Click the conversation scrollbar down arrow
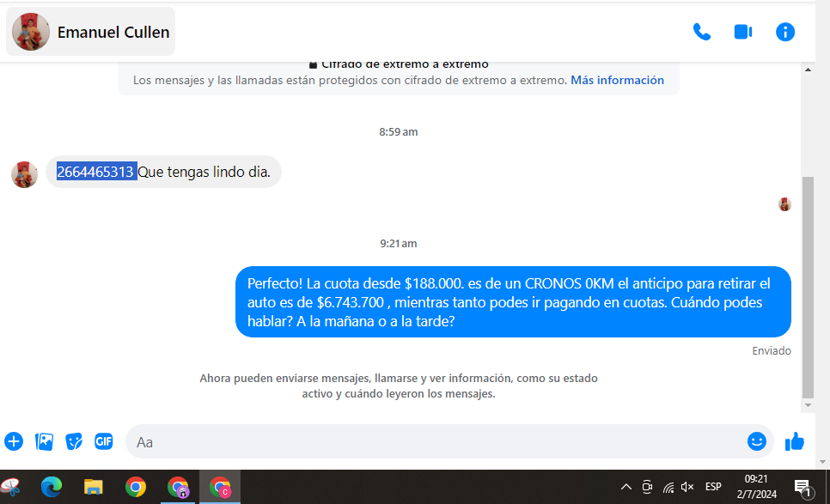830x504 pixels. tap(808, 405)
